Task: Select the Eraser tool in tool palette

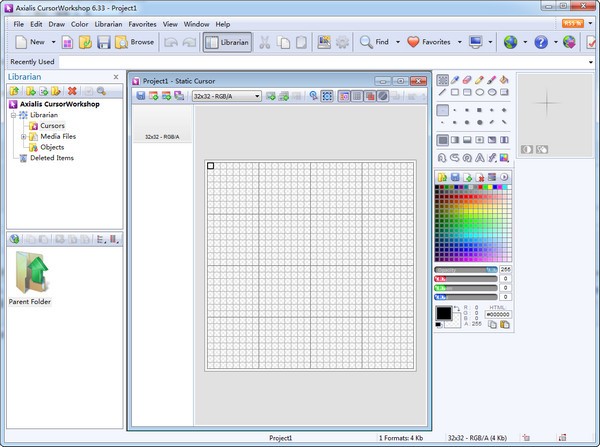Action: coord(467,80)
